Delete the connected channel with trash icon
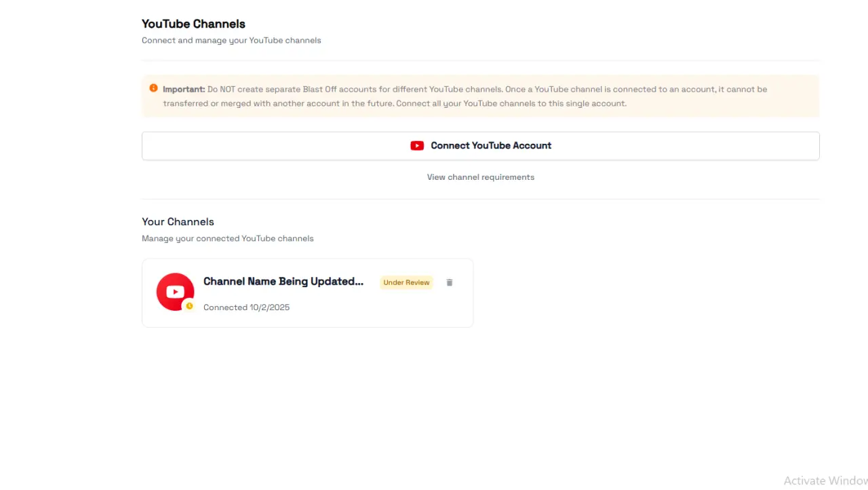This screenshot has width=868, height=490. tap(449, 282)
